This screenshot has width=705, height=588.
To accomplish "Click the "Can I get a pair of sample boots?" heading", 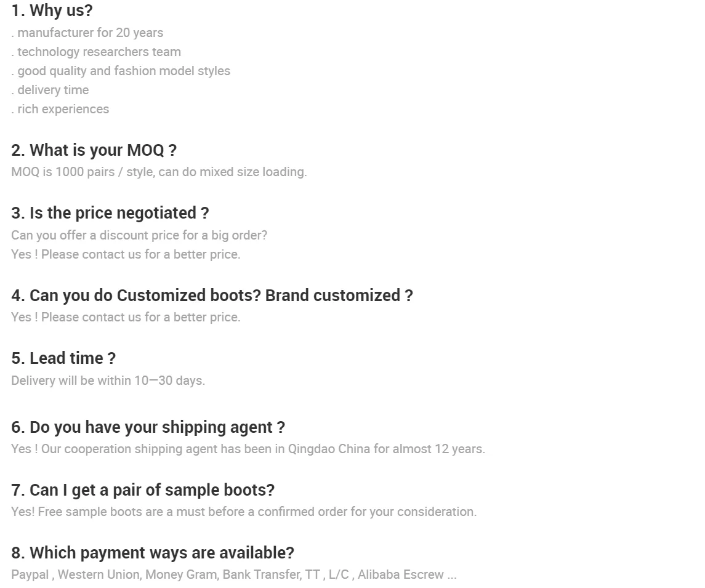I will click(x=143, y=490).
